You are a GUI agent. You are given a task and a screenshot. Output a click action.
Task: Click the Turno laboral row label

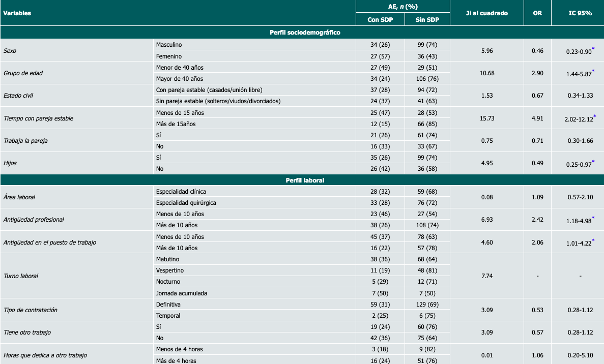point(21,276)
